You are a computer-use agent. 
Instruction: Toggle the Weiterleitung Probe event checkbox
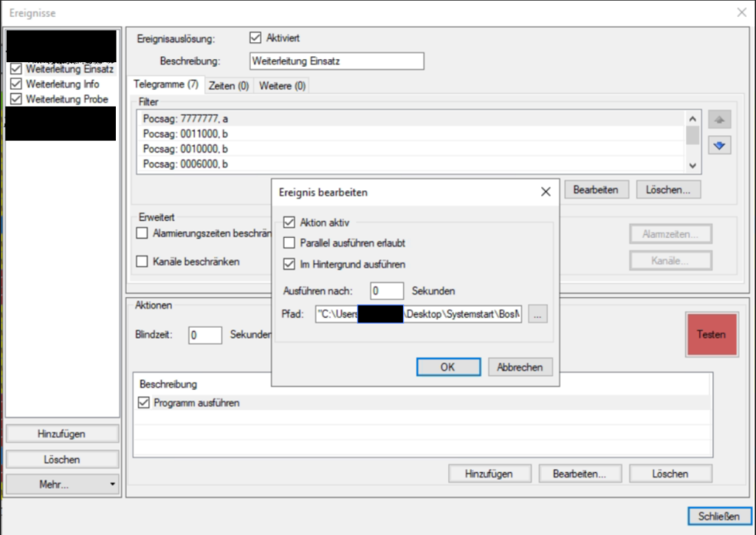(16, 99)
